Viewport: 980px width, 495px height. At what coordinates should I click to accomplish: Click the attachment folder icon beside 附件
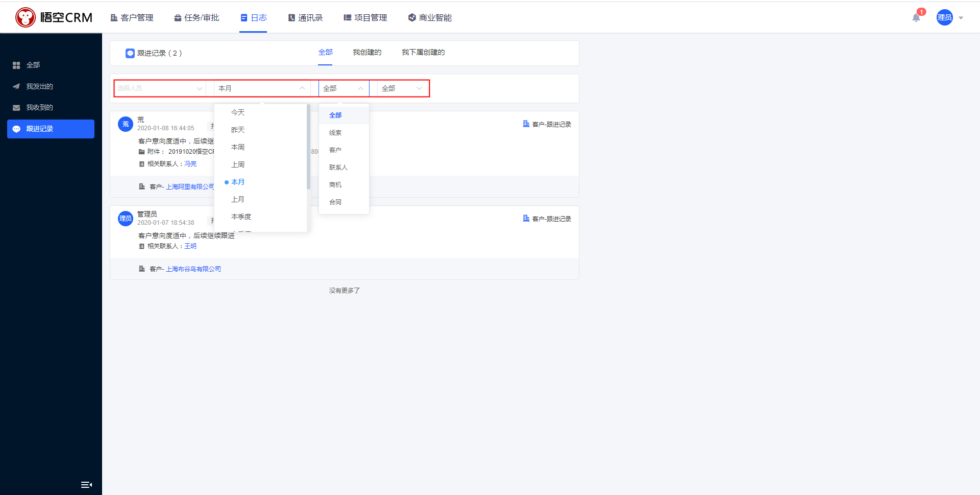tap(142, 152)
